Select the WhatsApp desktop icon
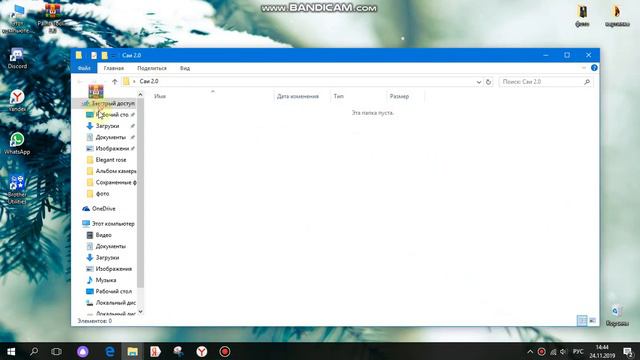The width and height of the screenshot is (640, 360). tap(17, 143)
